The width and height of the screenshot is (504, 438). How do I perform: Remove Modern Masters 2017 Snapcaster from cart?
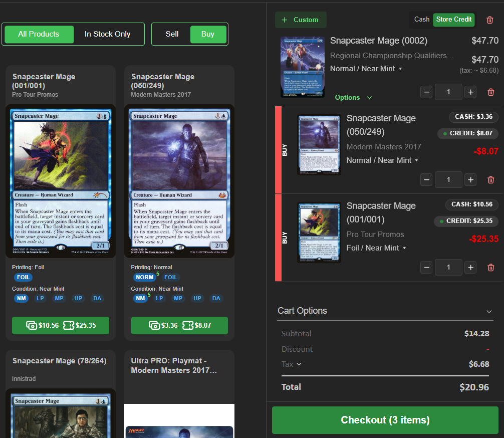[490, 180]
